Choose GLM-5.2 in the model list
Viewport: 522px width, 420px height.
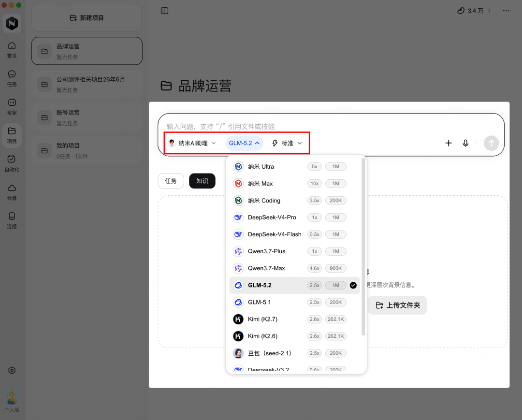pyautogui.click(x=294, y=285)
